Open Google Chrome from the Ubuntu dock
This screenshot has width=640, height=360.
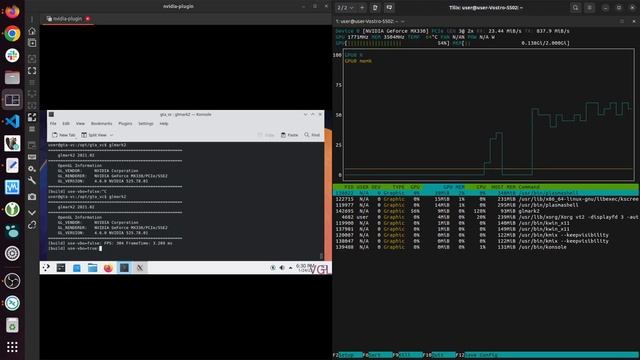pos(12,33)
